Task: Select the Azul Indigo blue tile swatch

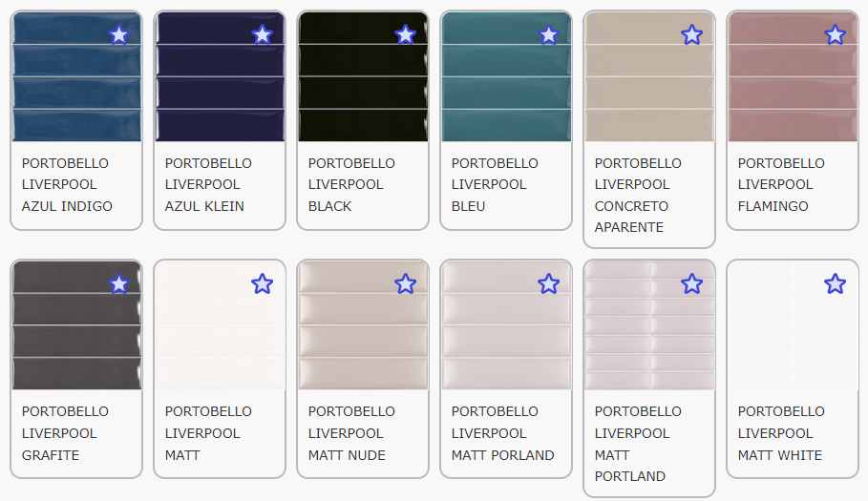Action: coord(67,91)
